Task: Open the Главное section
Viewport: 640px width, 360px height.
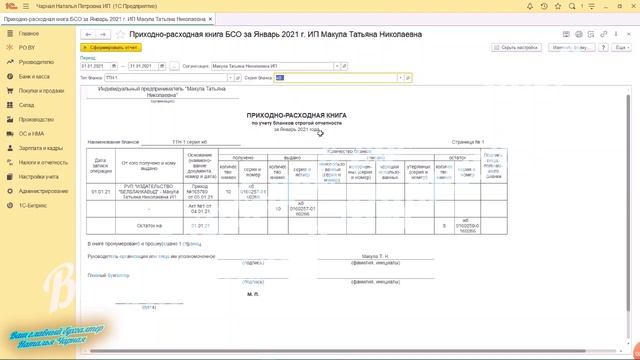Action: click(x=29, y=33)
